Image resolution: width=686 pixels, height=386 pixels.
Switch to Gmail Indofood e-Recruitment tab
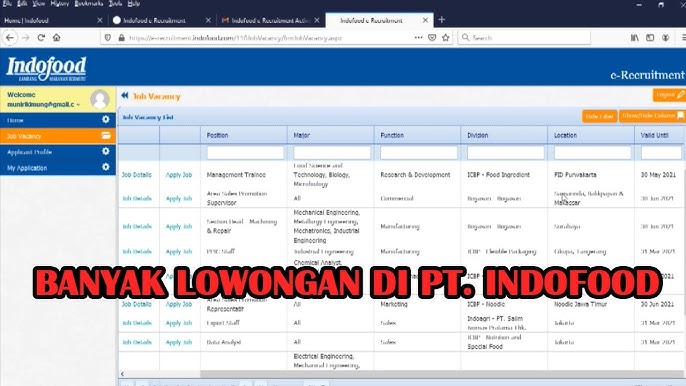click(271, 20)
